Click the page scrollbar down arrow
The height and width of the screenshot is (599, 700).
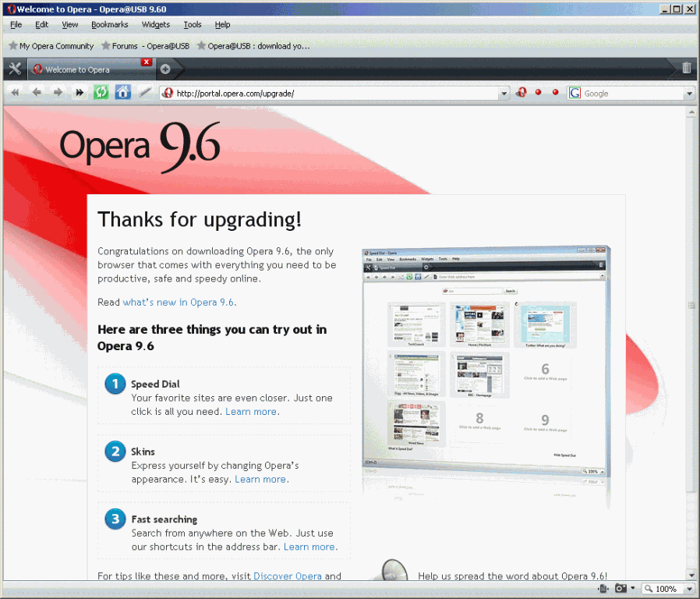tap(691, 575)
